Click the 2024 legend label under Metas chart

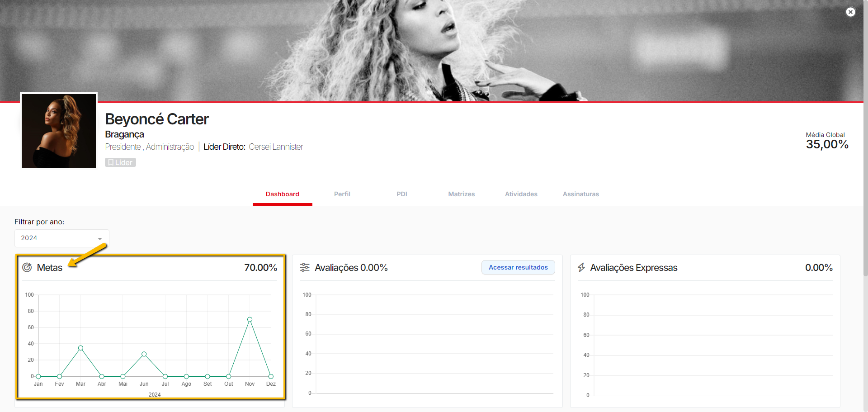155,395
